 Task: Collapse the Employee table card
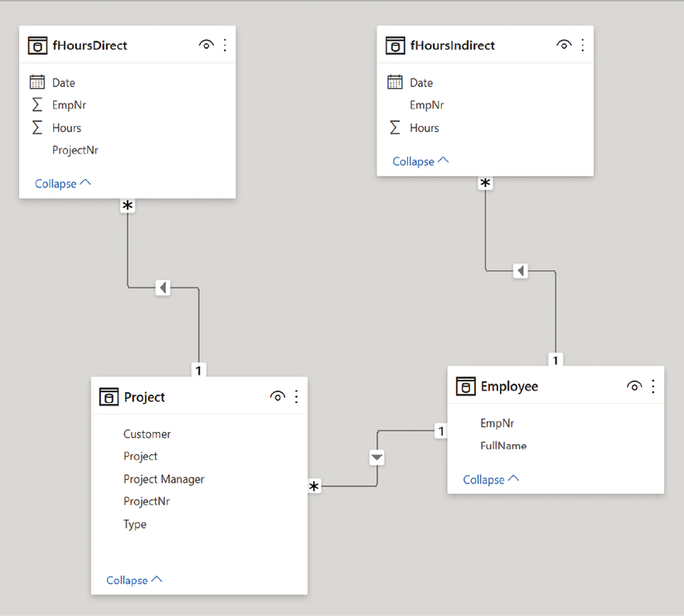(x=491, y=479)
